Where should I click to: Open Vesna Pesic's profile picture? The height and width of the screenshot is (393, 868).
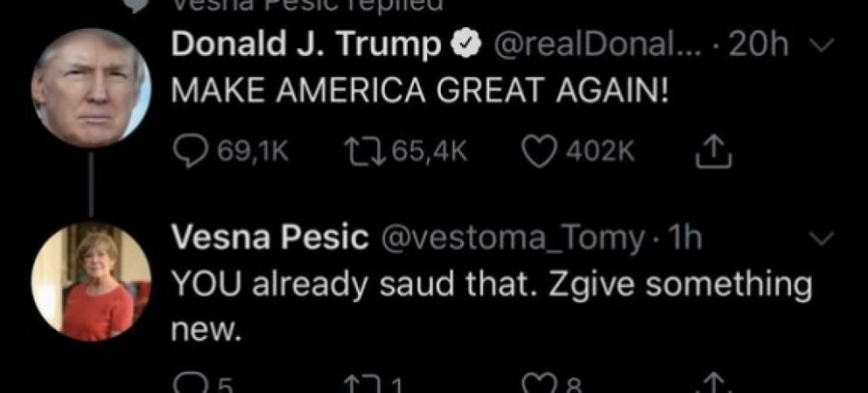coord(92,281)
